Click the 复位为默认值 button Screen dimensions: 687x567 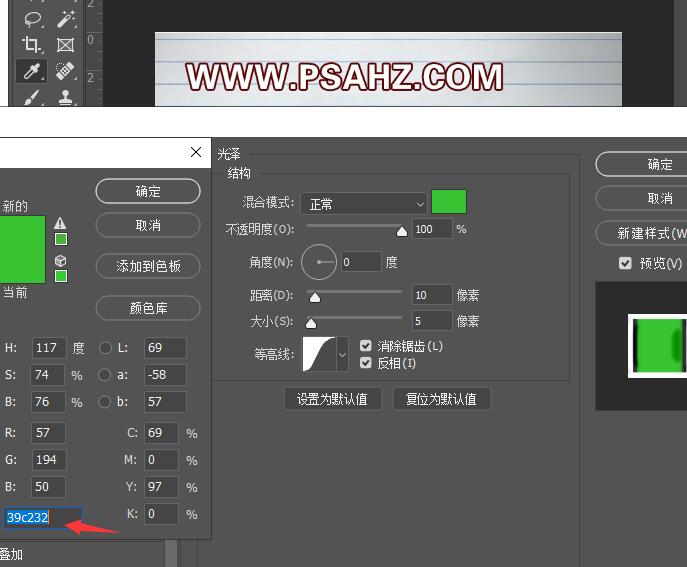point(442,399)
